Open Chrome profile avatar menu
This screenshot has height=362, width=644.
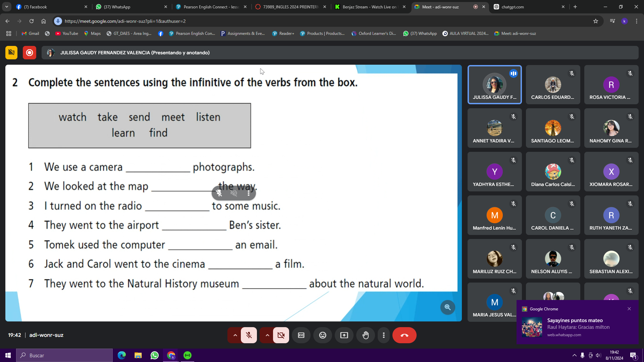click(x=625, y=21)
